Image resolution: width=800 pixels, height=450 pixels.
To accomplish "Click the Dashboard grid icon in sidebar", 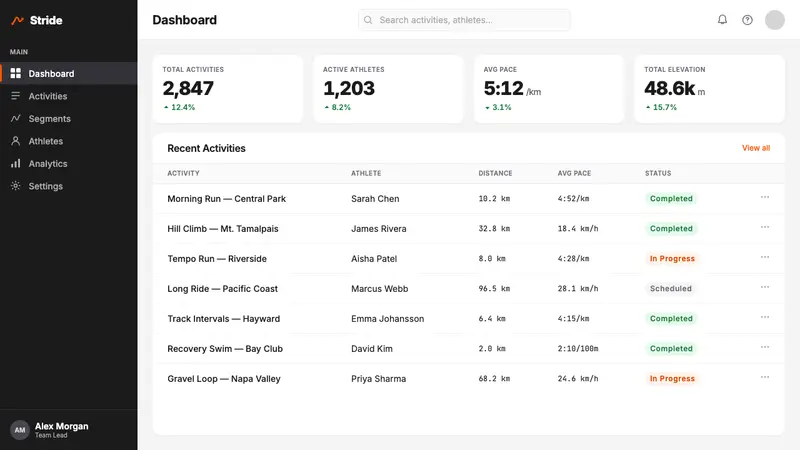I will (x=16, y=73).
